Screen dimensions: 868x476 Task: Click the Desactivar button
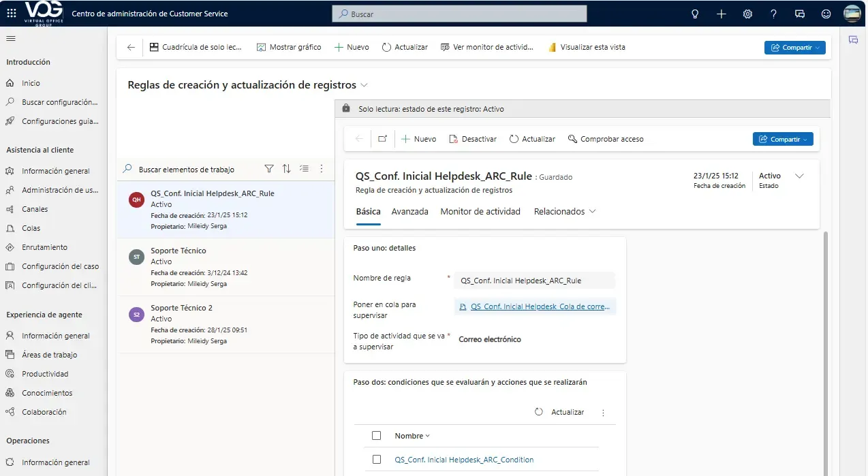point(472,139)
